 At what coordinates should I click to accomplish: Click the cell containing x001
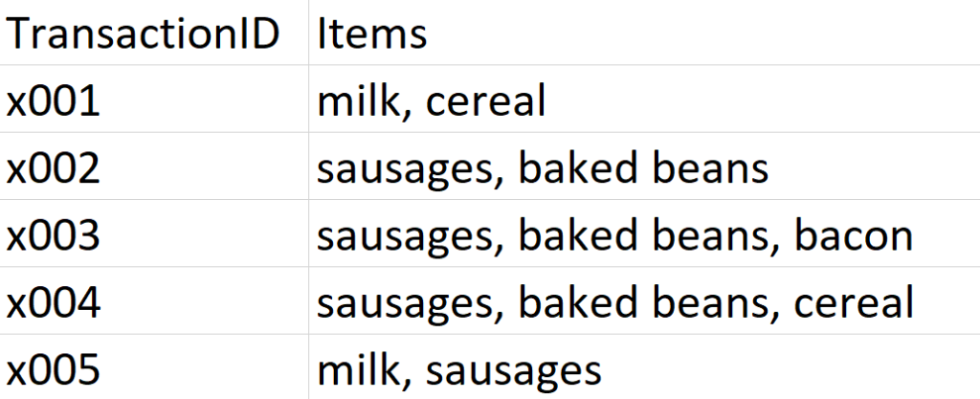pos(154,99)
